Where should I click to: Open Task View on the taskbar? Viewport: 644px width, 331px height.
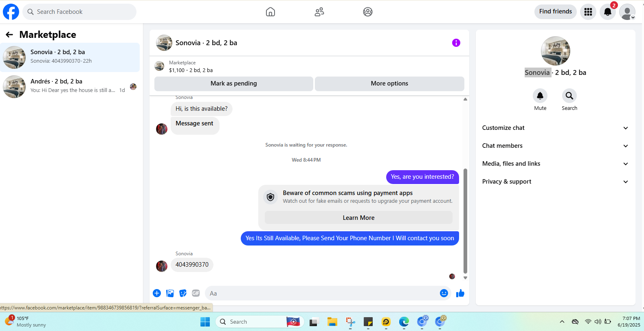point(314,322)
